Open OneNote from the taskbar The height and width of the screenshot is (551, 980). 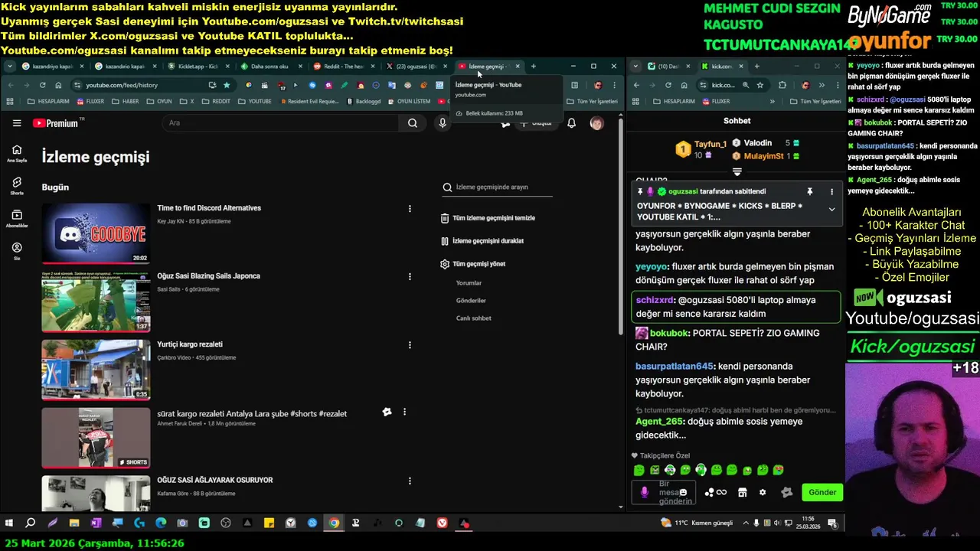click(96, 523)
